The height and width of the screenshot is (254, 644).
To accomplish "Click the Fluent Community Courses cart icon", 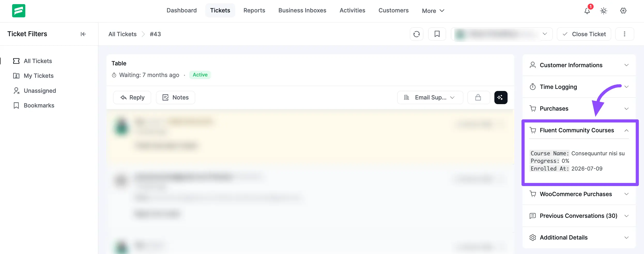I will point(533,130).
